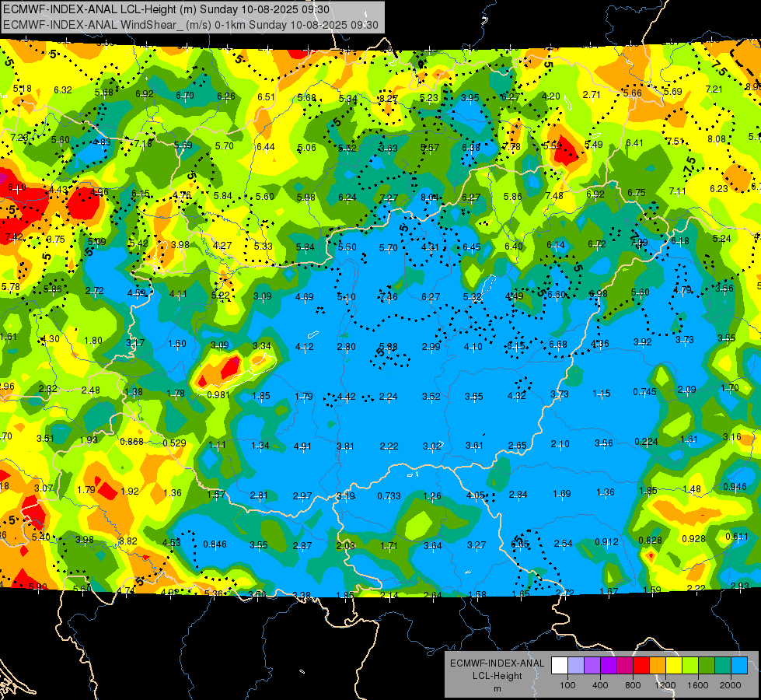Click the wind shear value 3.63
The height and width of the screenshot is (700, 761).
tap(388, 148)
